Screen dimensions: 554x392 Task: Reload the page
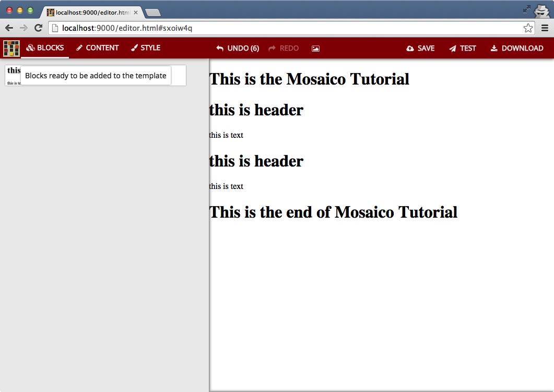pyautogui.click(x=38, y=28)
